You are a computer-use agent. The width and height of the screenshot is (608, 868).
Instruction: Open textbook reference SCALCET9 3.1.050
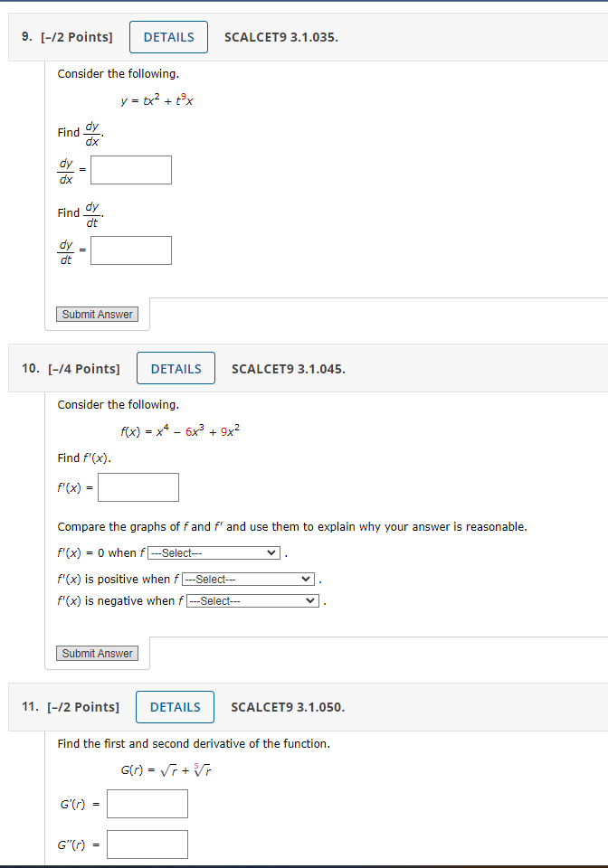pyautogui.click(x=288, y=706)
